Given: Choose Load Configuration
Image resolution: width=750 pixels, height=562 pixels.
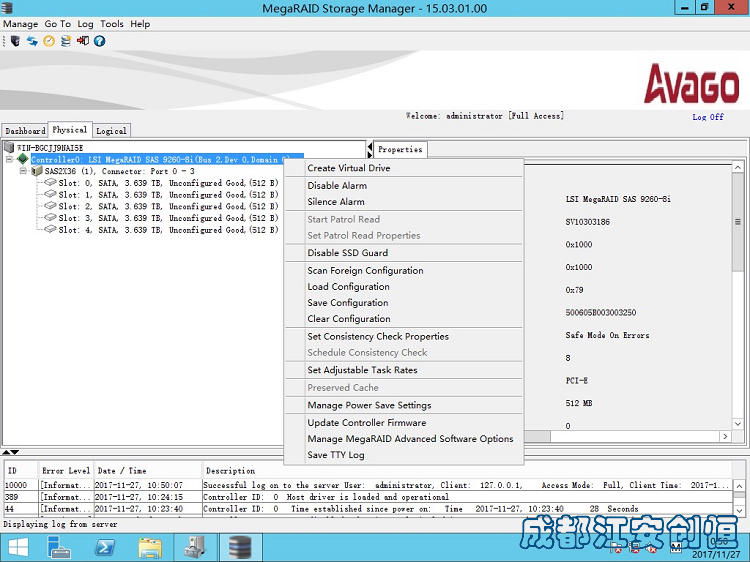Looking at the screenshot, I should pos(404,287).
